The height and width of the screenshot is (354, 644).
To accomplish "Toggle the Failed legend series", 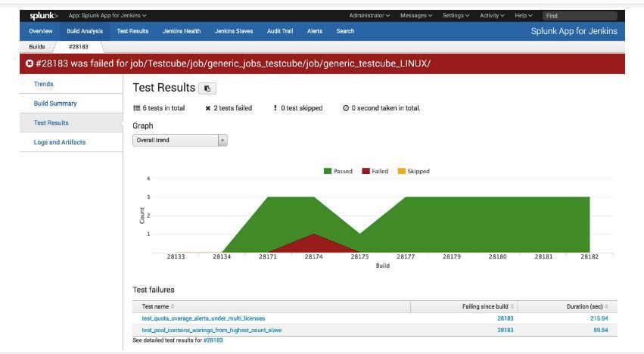I will click(x=375, y=171).
